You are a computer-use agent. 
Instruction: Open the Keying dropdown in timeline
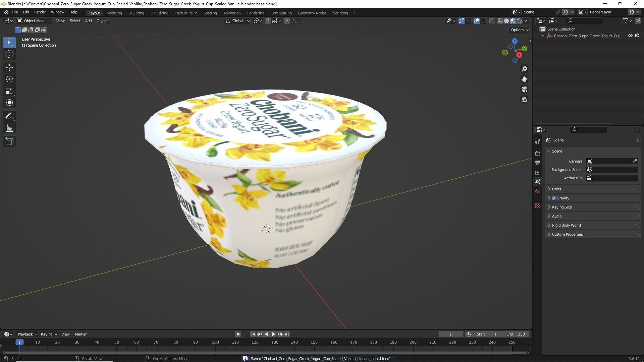pos(49,334)
